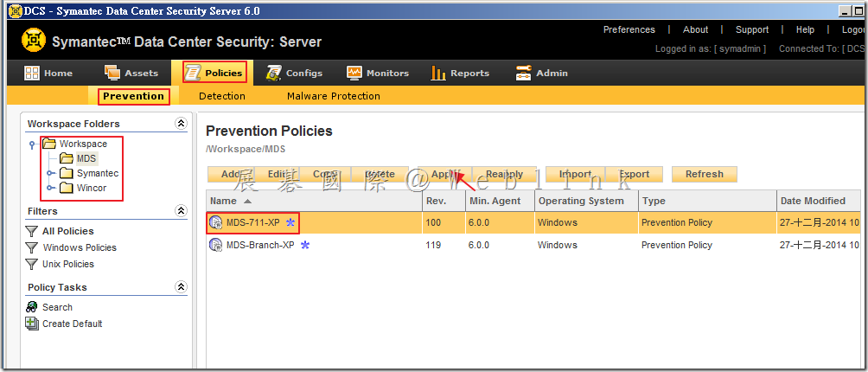Select the MDS-711-XP policy row
Image resolution: width=868 pixels, height=372 pixels.
(533, 222)
